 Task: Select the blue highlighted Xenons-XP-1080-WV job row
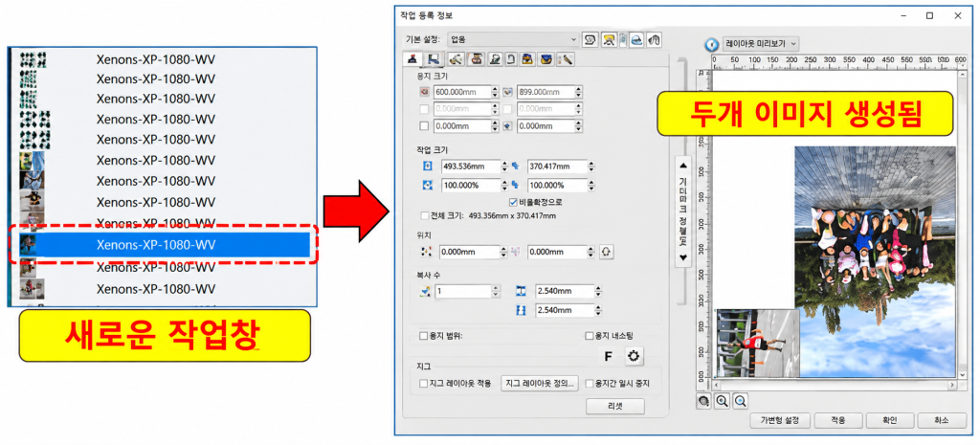[x=165, y=244]
